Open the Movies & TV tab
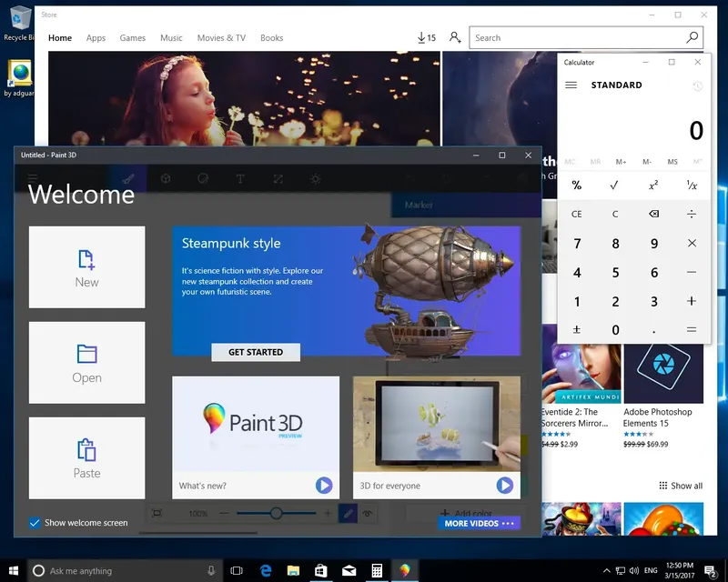This screenshot has width=728, height=582. point(221,38)
